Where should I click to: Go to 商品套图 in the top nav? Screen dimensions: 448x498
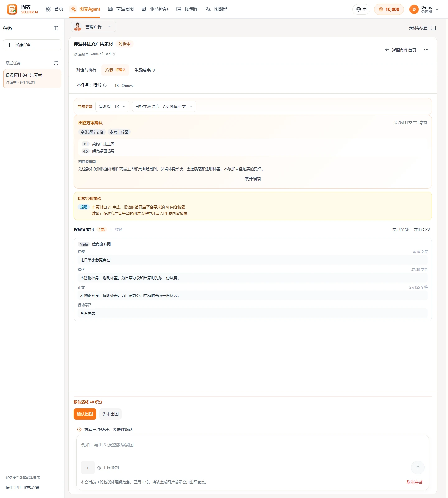pos(121,9)
